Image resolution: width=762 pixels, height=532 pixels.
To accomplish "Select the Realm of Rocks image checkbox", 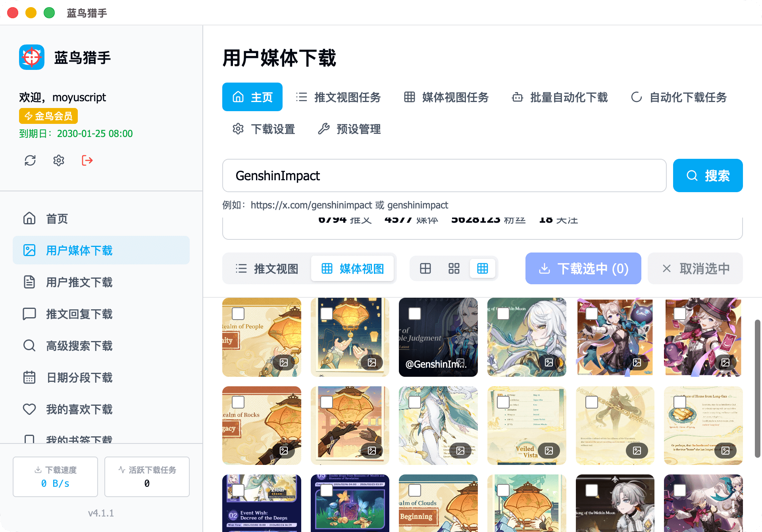I will coord(238,402).
